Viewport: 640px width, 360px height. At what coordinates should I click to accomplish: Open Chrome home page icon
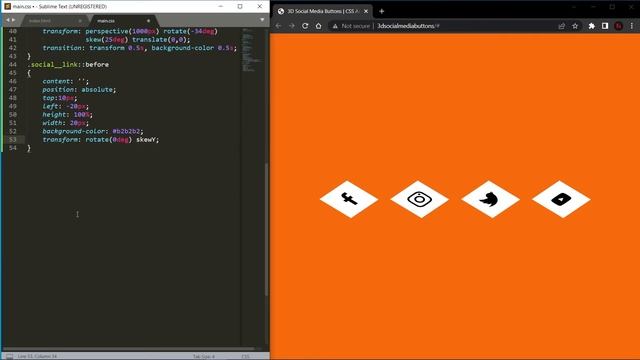pyautogui.click(x=318, y=26)
